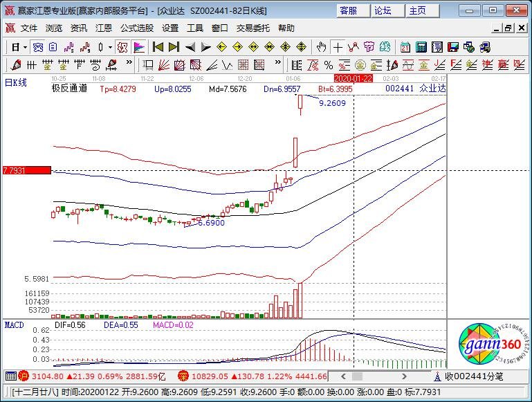Image resolution: width=532 pixels, height=402 pixels.
Task: Click the grid table icon in status bar
Action: pyautogui.click(x=10, y=376)
